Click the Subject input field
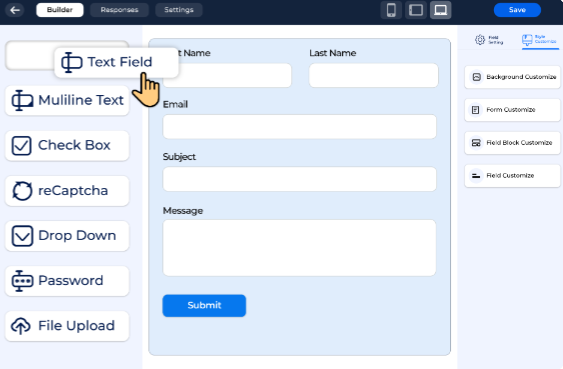 click(299, 179)
